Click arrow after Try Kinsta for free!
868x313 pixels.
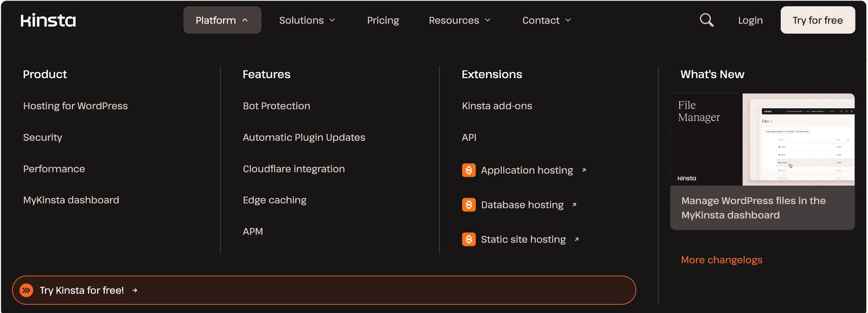[x=135, y=291]
